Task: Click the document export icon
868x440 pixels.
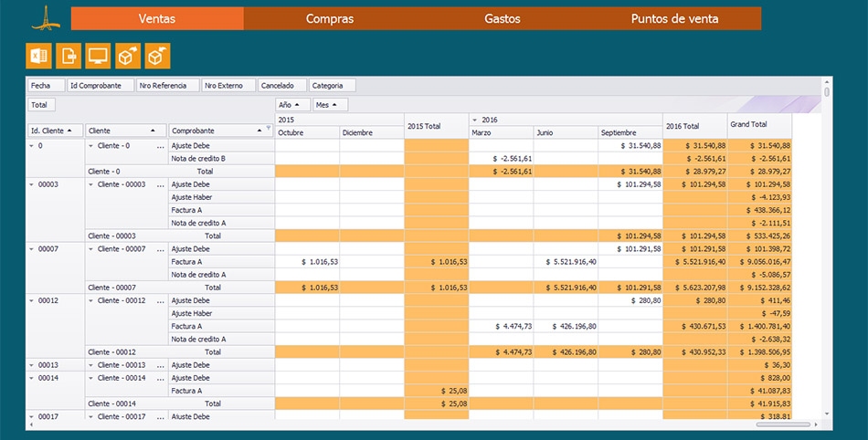Action: click(69, 57)
